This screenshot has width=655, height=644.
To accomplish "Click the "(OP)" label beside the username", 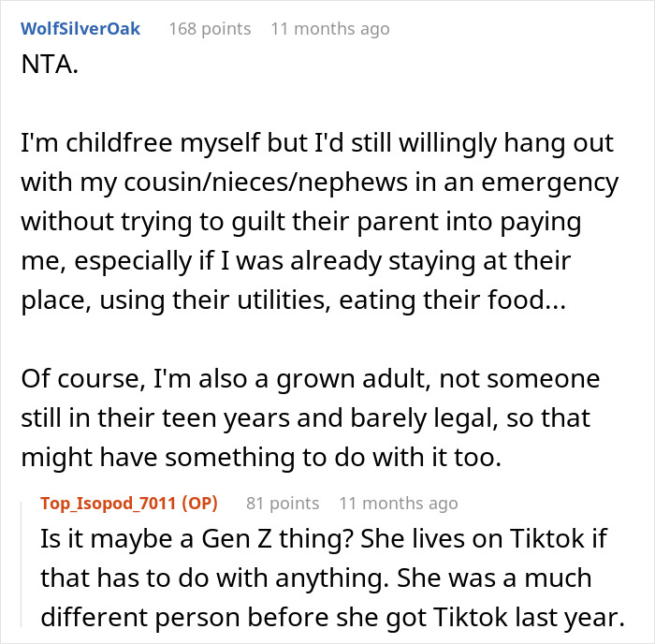I will point(199,504).
